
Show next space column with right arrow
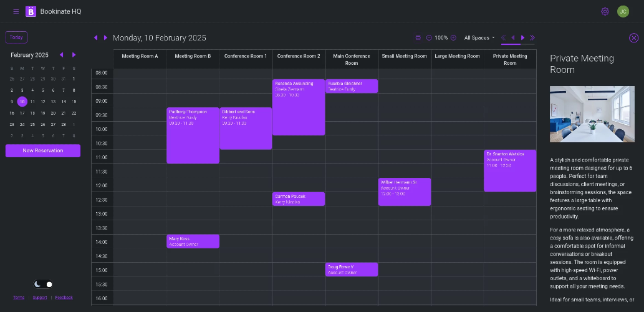coord(523,38)
